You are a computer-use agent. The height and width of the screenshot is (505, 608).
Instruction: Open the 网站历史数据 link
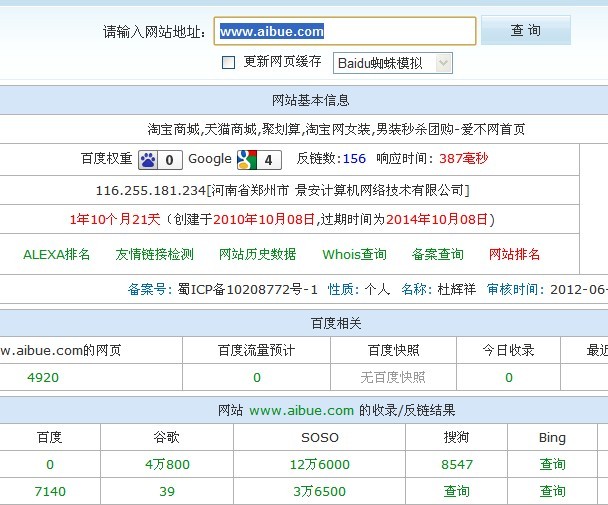[x=258, y=254]
